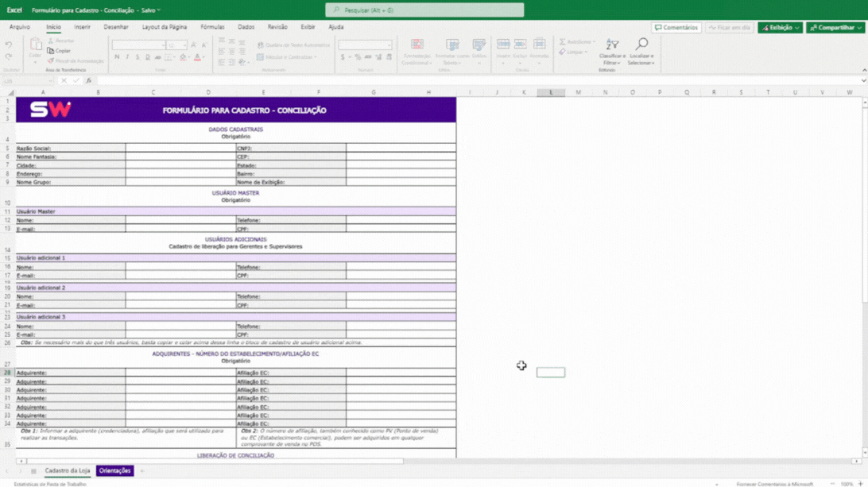
Task: Switch to the Exibir tab
Action: [x=308, y=26]
